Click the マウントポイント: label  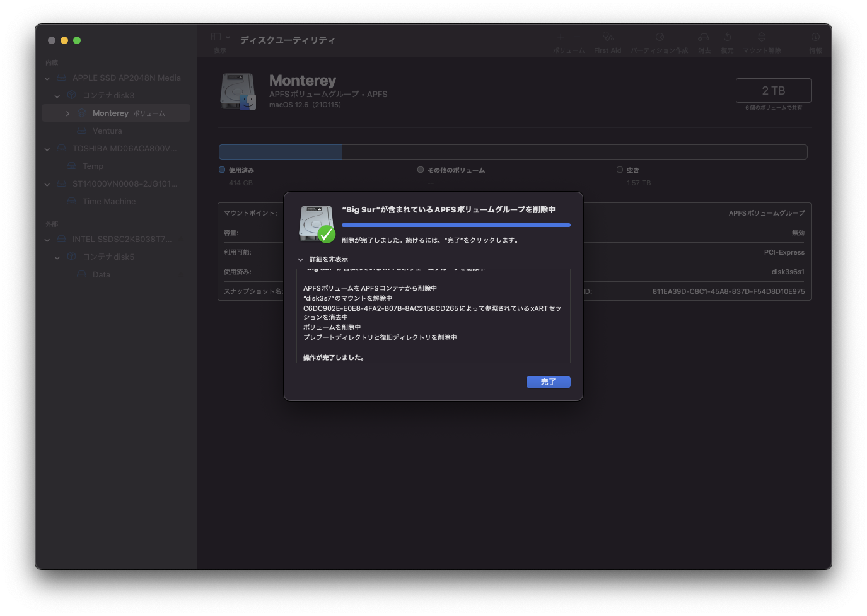pos(250,213)
